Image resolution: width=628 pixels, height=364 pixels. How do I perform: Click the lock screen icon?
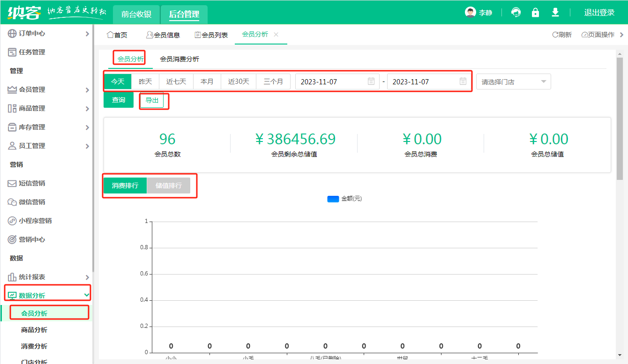click(535, 13)
